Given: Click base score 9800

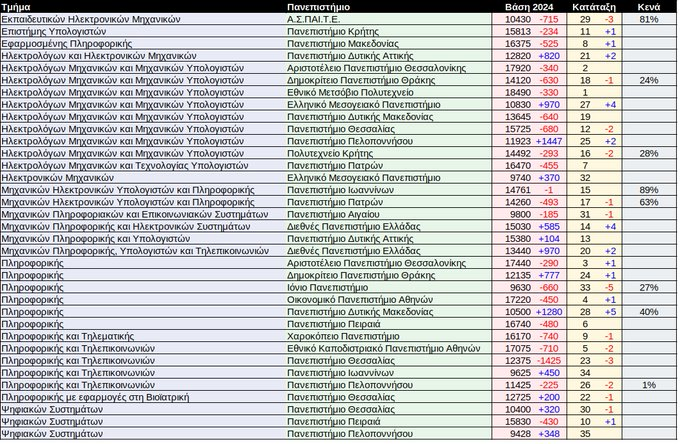Looking at the screenshot, I should (520, 214).
